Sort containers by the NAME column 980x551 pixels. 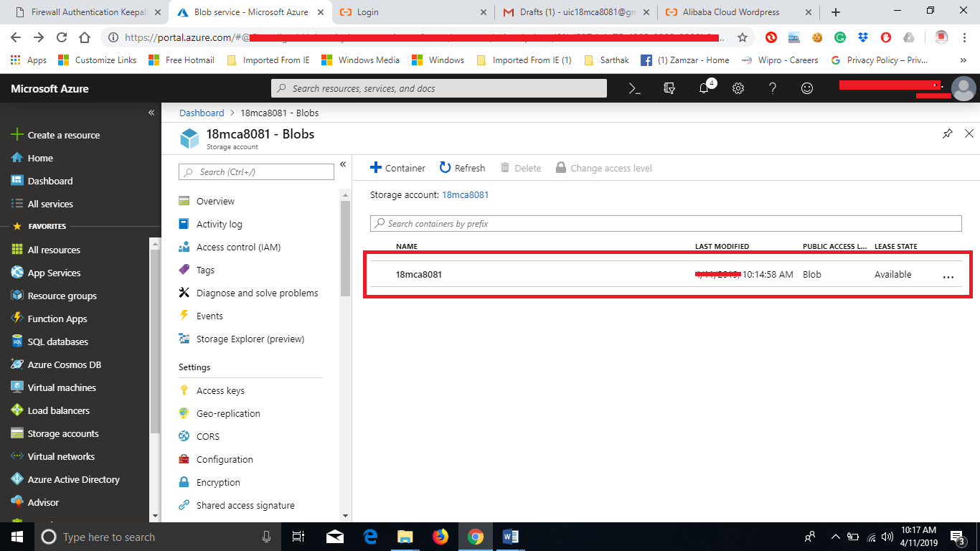point(406,246)
